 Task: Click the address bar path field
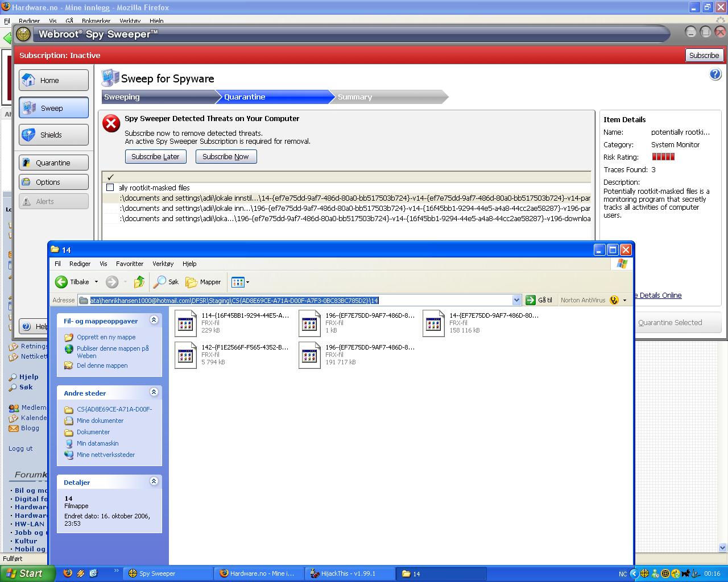coord(295,300)
